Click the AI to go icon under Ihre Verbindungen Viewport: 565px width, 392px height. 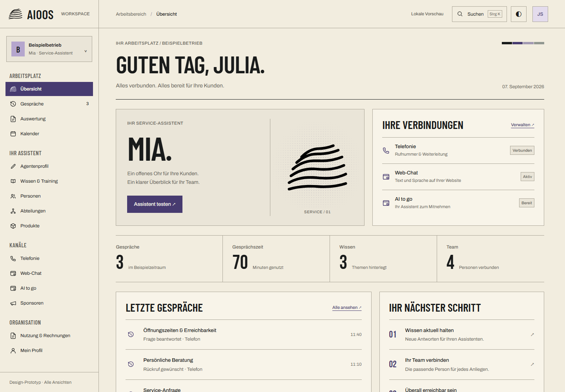(x=386, y=203)
